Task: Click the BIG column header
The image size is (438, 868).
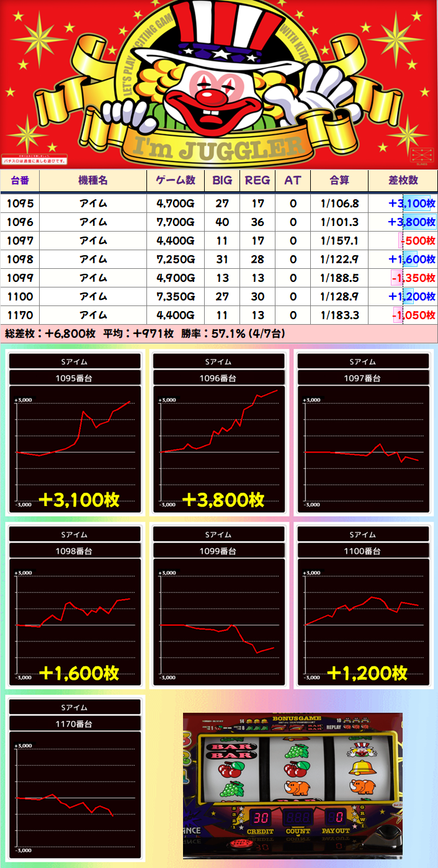Action: pos(222,181)
